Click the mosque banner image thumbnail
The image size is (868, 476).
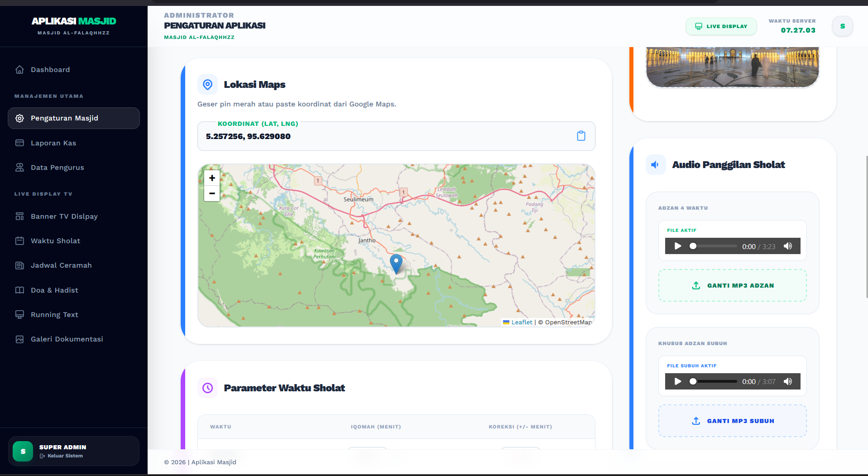733,67
